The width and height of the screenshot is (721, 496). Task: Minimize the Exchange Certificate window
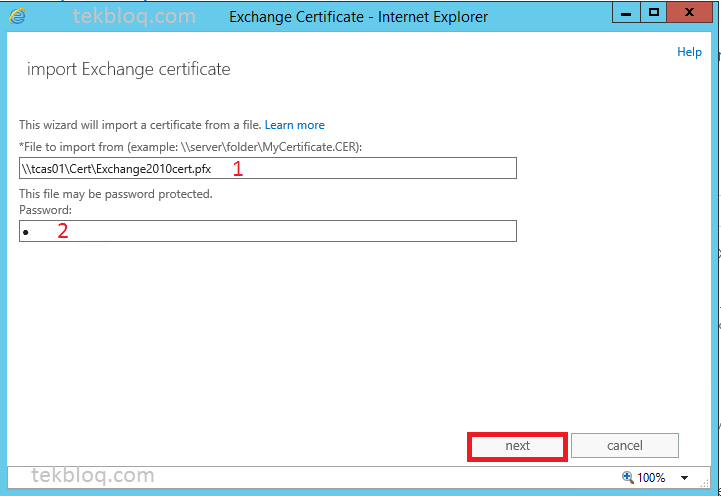625,13
